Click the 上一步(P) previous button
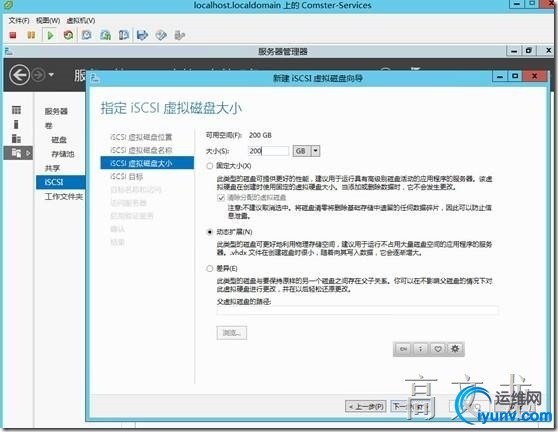 point(365,406)
